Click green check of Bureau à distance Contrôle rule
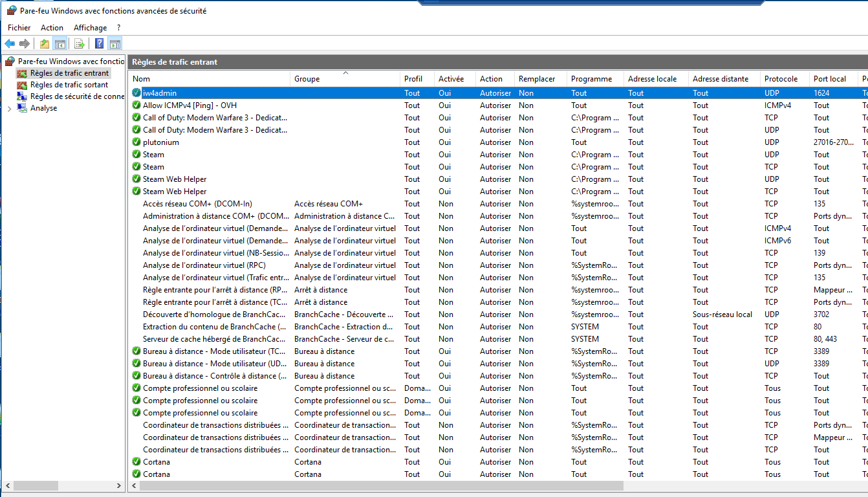The width and height of the screenshot is (868, 497). pos(136,376)
